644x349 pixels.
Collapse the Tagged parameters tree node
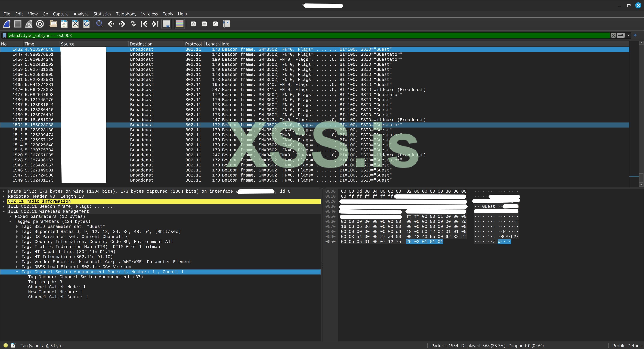[x=11, y=222]
